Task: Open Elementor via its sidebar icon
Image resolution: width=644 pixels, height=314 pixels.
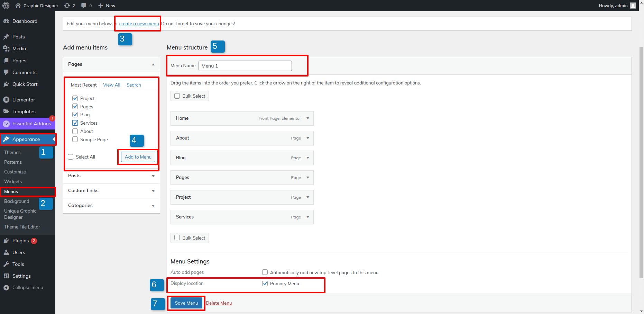Action: [x=6, y=100]
